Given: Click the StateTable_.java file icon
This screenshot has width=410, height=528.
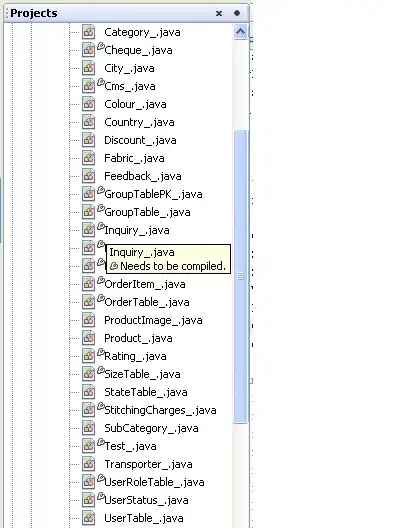Looking at the screenshot, I should tap(89, 392).
